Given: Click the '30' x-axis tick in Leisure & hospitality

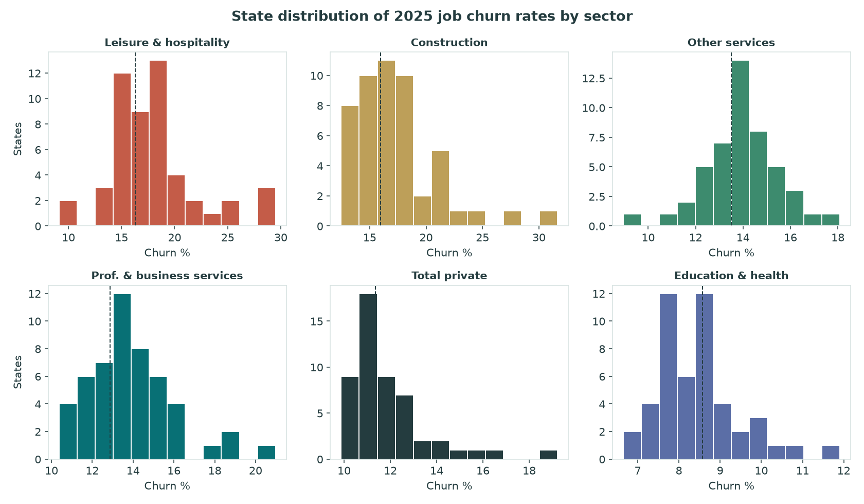Looking at the screenshot, I should pyautogui.click(x=281, y=238).
